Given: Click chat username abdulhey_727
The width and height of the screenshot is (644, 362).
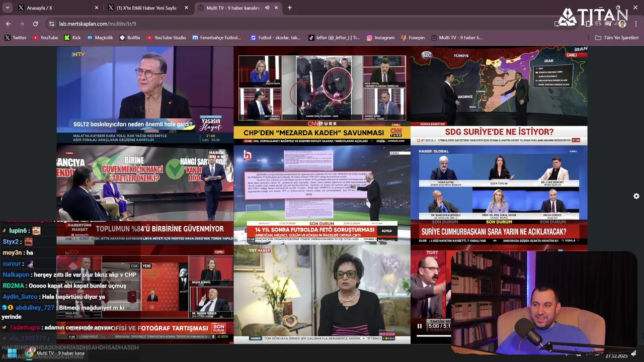Looking at the screenshot, I should 34,308.
